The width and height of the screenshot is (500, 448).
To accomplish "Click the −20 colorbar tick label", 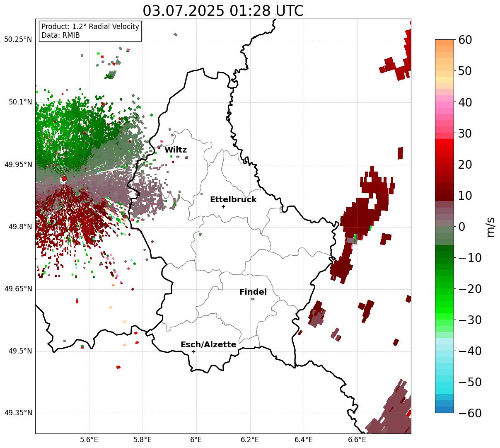I will [x=470, y=289].
